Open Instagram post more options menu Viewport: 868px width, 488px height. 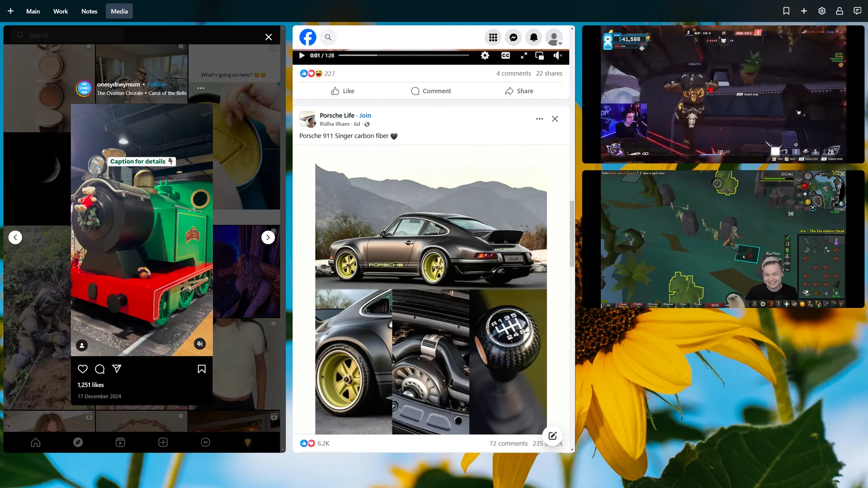201,88
